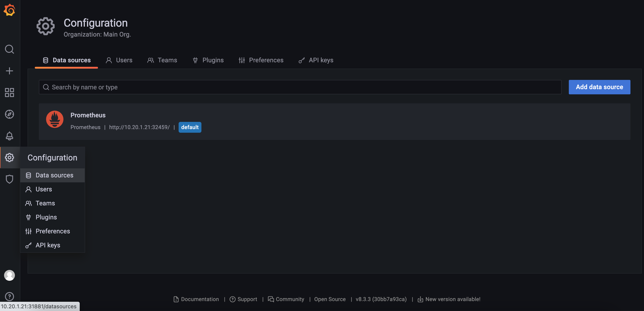The height and width of the screenshot is (311, 644).
Task: Click the Create plus icon in sidebar
Action: [9, 71]
